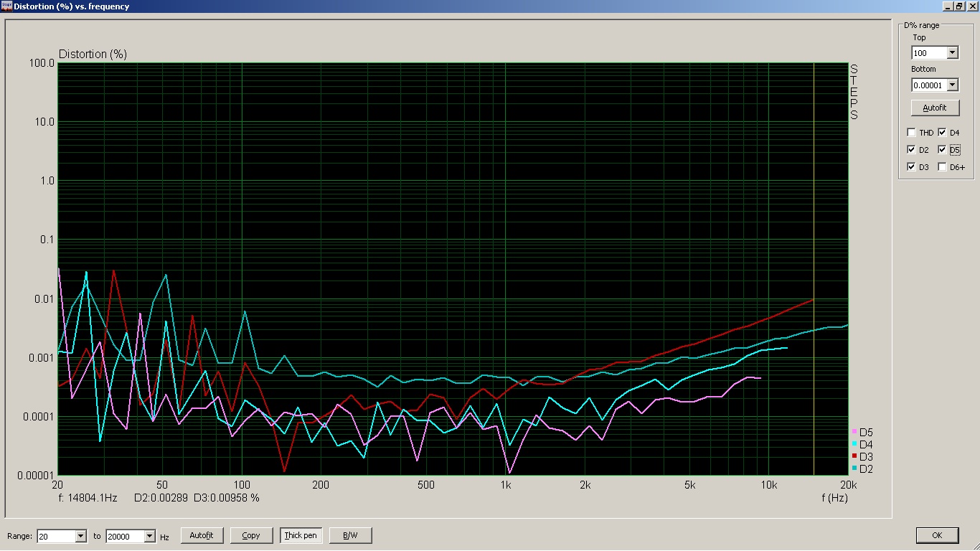Toggle the D5 harmonic checkbox
980x551 pixels.
click(x=942, y=150)
